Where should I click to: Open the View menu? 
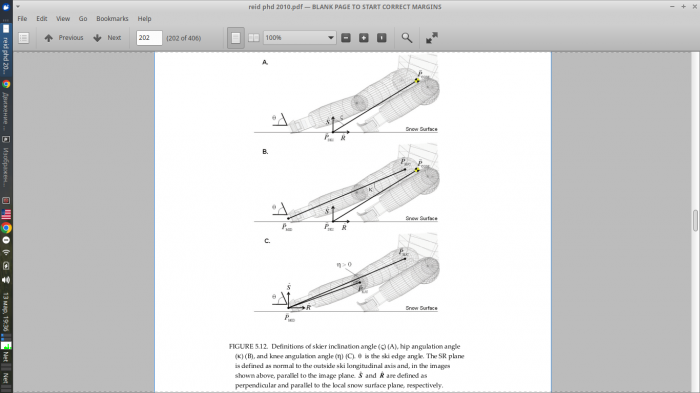[63, 19]
